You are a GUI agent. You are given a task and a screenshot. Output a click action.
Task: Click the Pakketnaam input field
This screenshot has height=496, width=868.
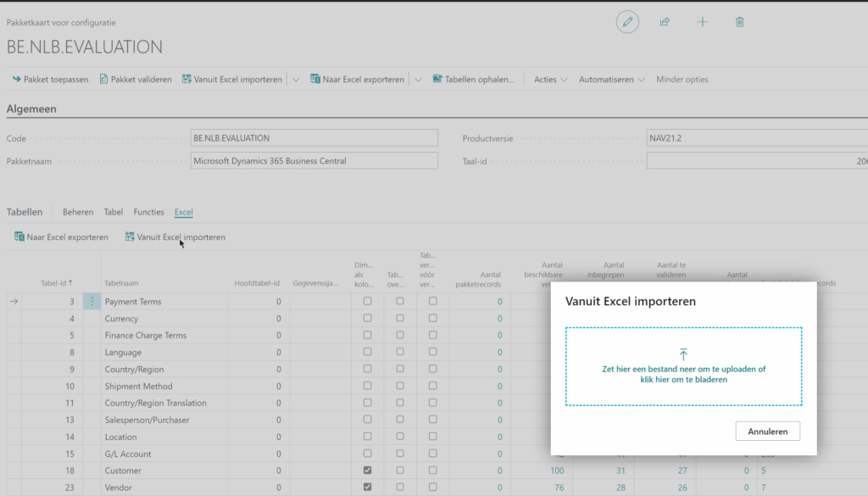(x=314, y=161)
